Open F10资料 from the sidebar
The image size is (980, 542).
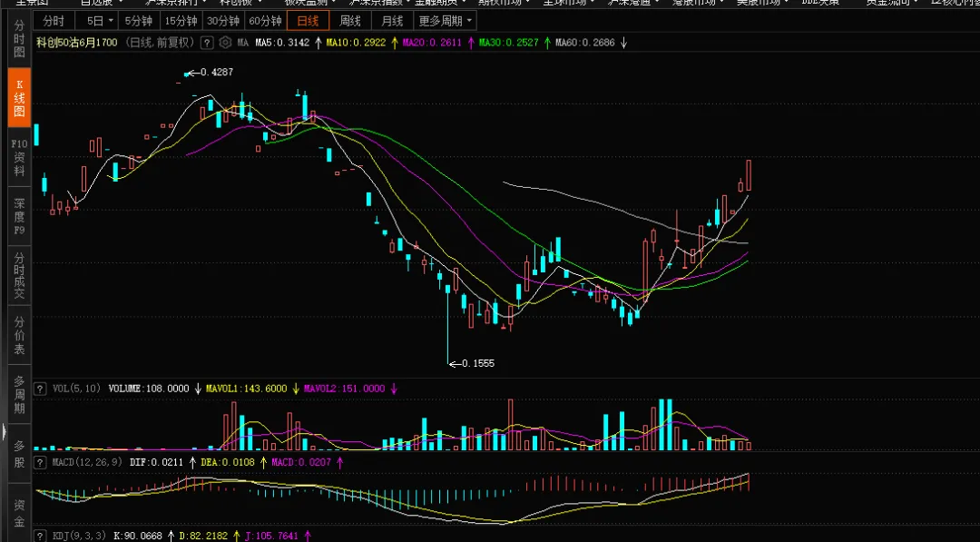19,157
